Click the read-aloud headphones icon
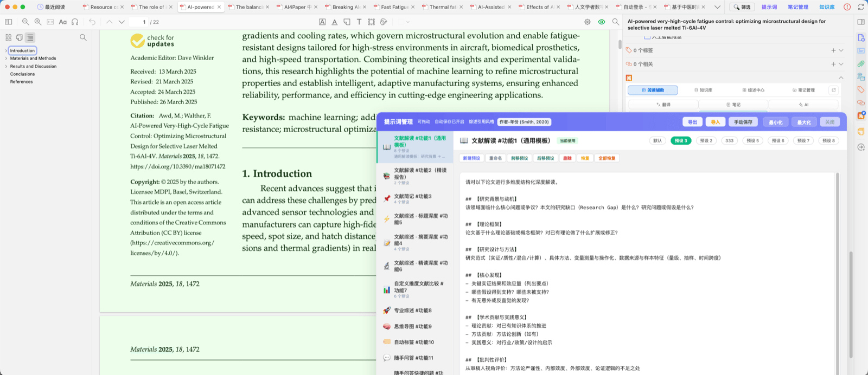Viewport: 868px width, 375px height. point(75,22)
